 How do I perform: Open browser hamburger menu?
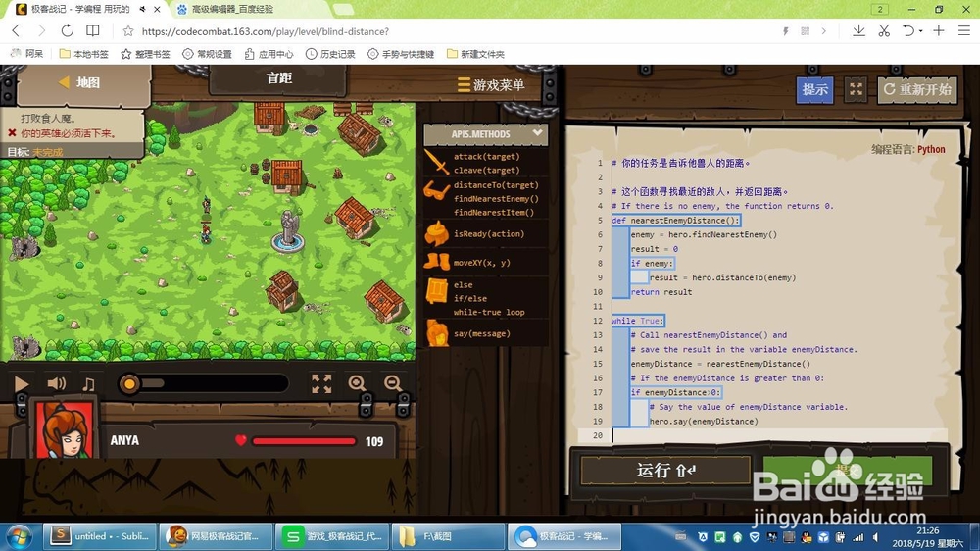coord(963,31)
